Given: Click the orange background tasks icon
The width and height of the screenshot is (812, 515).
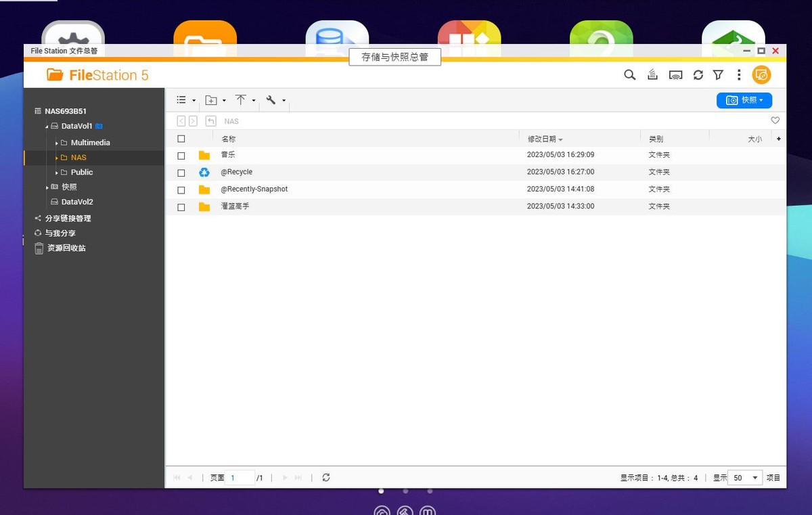Looking at the screenshot, I should (x=761, y=75).
